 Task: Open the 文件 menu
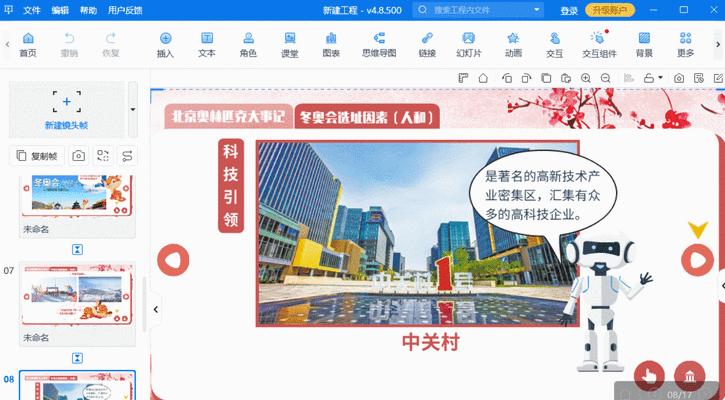(x=32, y=10)
